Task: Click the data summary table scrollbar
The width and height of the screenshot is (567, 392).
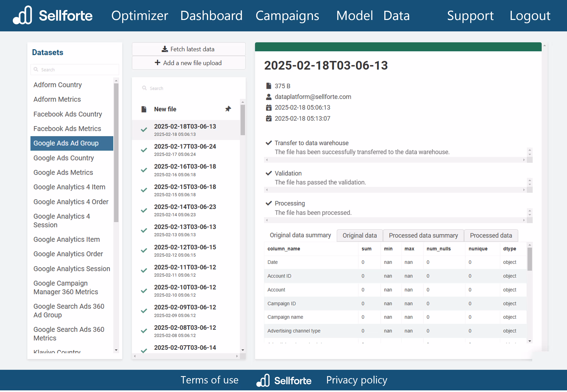Action: tap(530, 259)
